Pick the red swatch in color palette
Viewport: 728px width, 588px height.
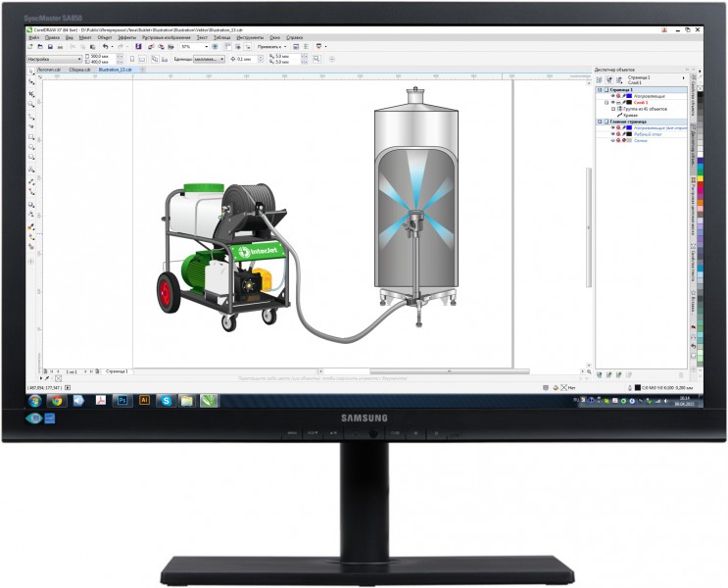pos(701,184)
